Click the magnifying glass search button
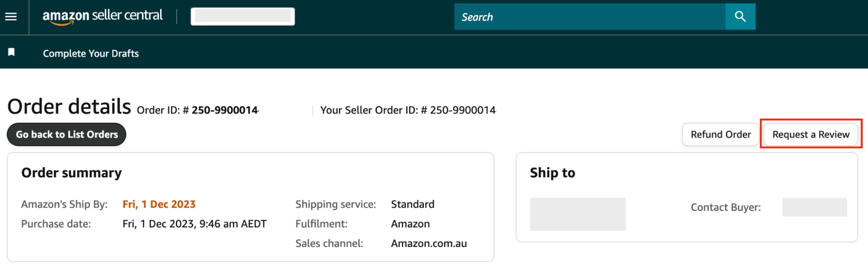This screenshot has width=868, height=276. point(740,16)
